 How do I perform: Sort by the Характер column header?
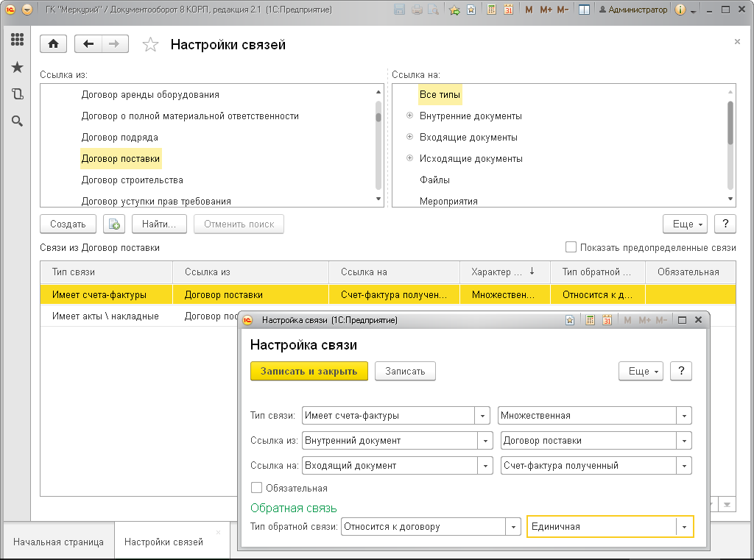click(x=505, y=272)
